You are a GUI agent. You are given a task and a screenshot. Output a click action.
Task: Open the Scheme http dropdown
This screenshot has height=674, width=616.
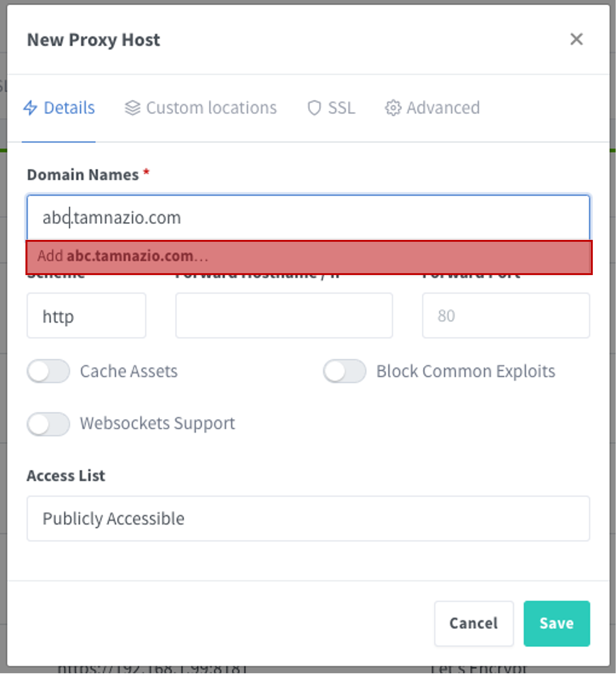tap(87, 315)
